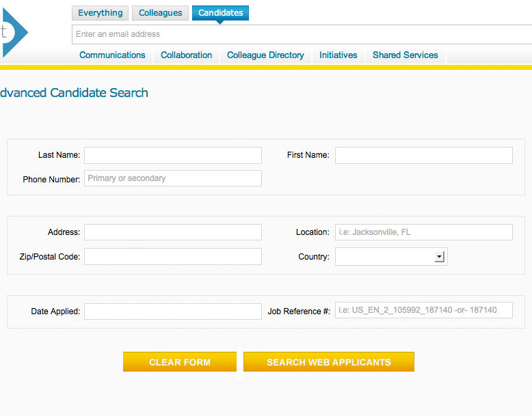The height and width of the screenshot is (416, 532).
Task: Switch to the Colleagues search tab
Action: [160, 13]
